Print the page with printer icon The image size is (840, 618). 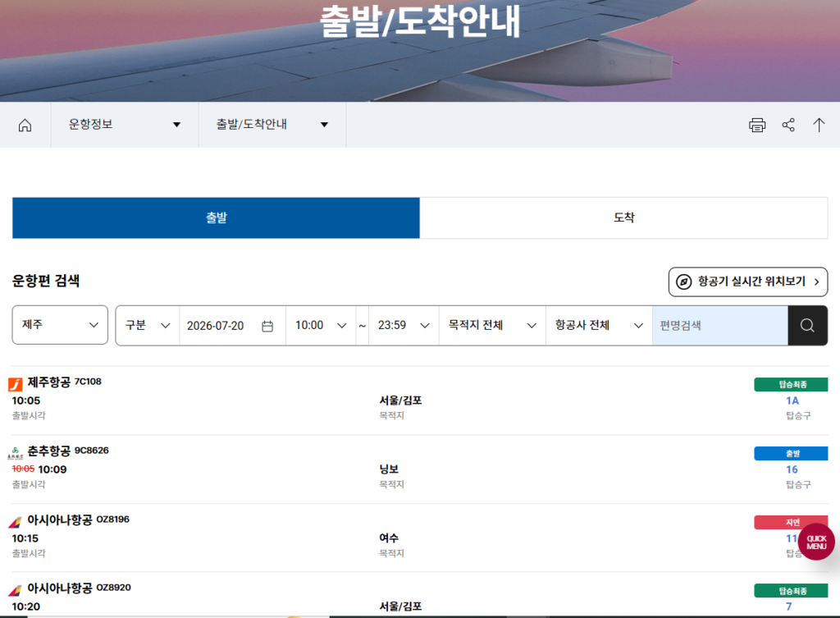coord(757,125)
